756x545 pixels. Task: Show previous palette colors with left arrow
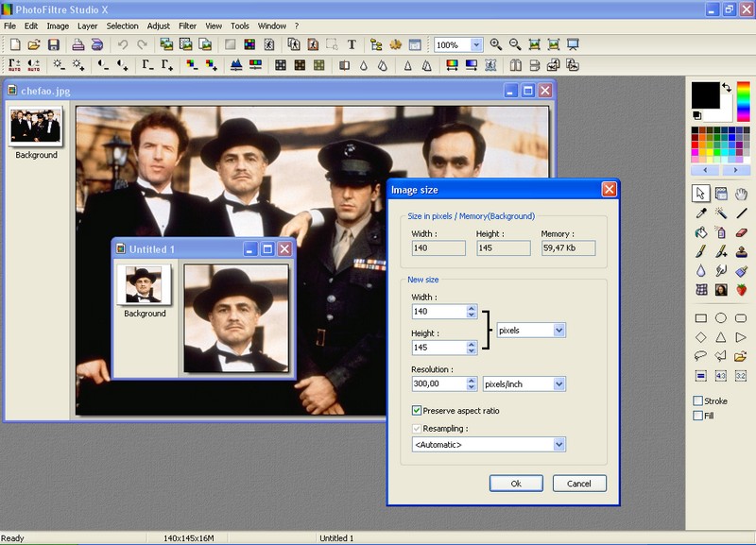click(705, 170)
